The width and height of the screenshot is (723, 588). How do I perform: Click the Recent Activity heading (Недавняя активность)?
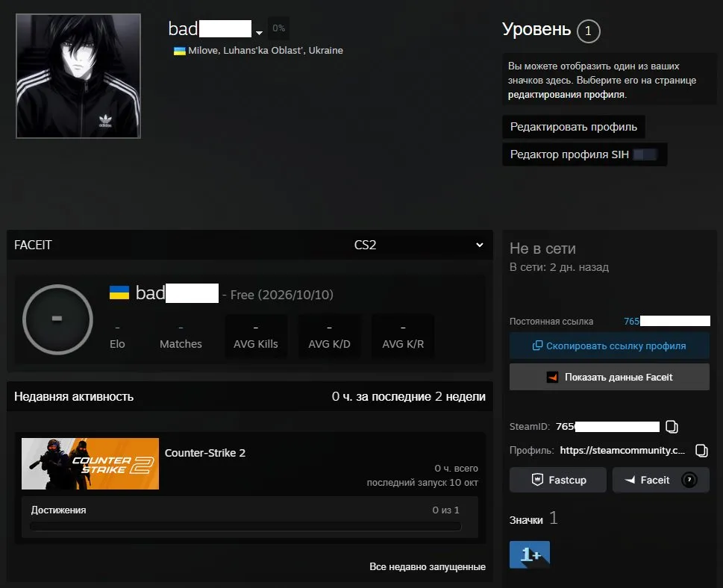(x=74, y=397)
